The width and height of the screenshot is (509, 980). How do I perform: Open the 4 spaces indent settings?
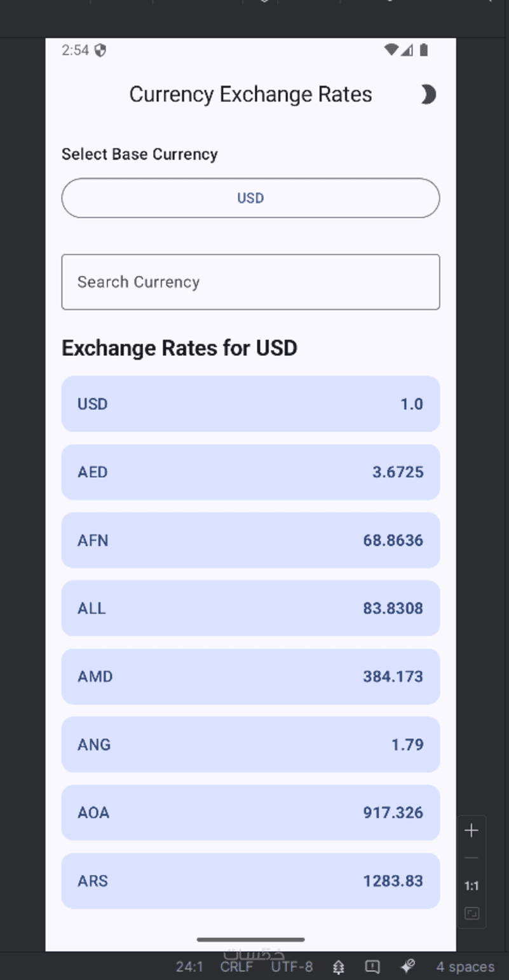tap(465, 967)
